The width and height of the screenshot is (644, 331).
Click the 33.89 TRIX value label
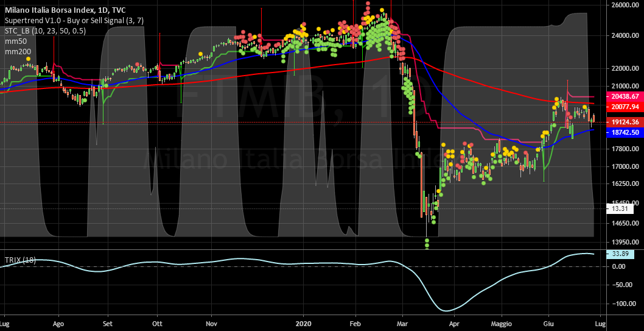620,254
